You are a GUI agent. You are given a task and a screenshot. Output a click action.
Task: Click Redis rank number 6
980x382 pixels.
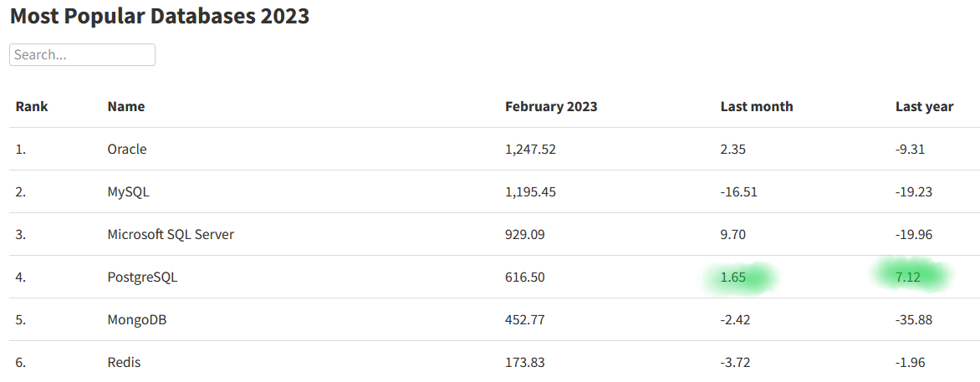(x=21, y=362)
